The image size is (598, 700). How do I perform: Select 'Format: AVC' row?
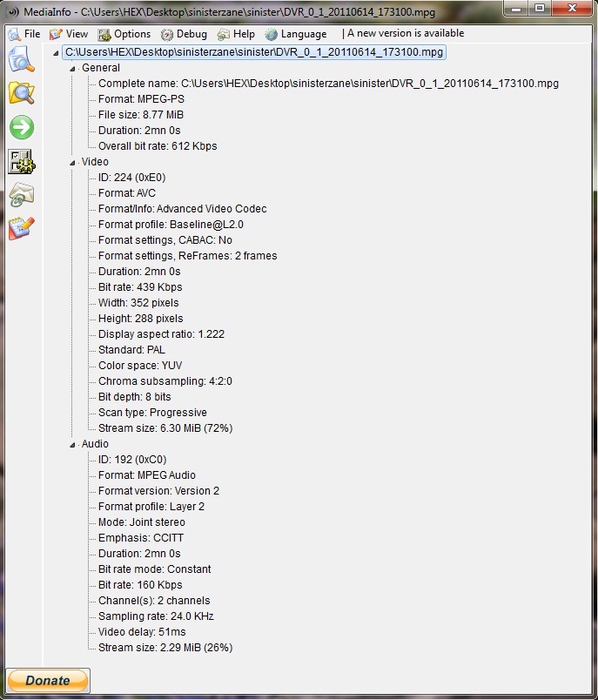[127, 193]
